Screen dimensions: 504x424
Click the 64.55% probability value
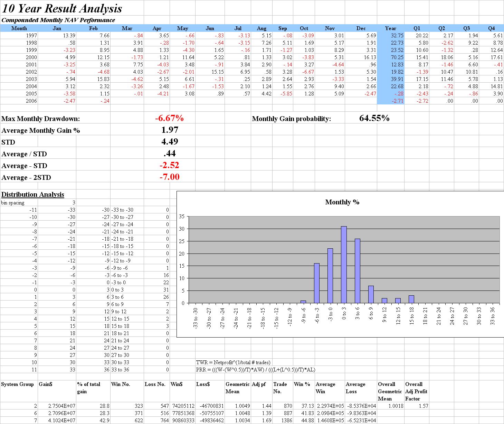(374, 118)
